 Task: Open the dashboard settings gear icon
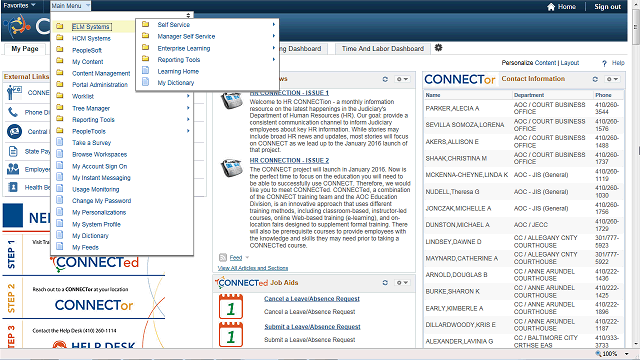click(x=438, y=48)
